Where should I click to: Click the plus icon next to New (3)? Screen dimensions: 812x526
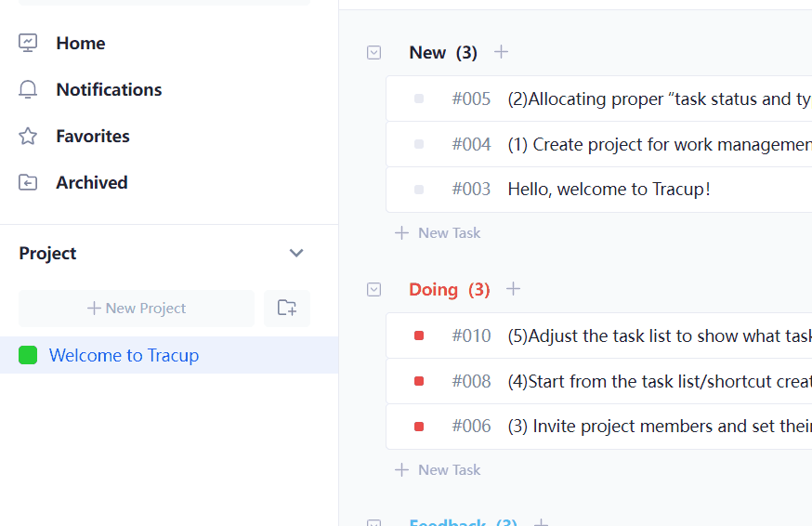pyautogui.click(x=501, y=52)
